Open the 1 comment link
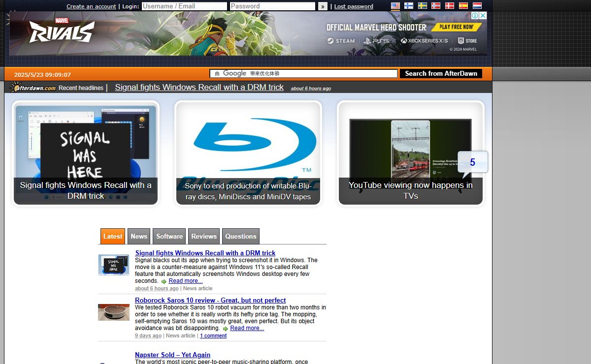This screenshot has height=364, width=591. click(x=213, y=335)
